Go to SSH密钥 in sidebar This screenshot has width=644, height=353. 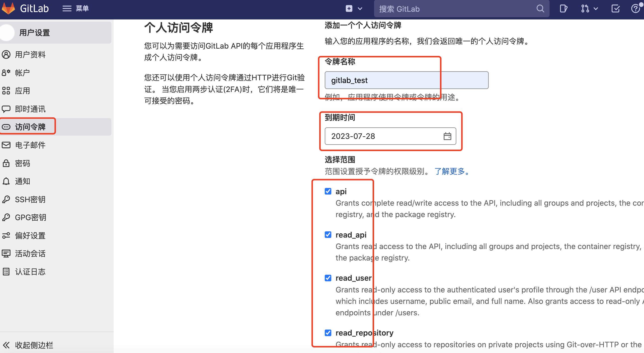pos(30,199)
